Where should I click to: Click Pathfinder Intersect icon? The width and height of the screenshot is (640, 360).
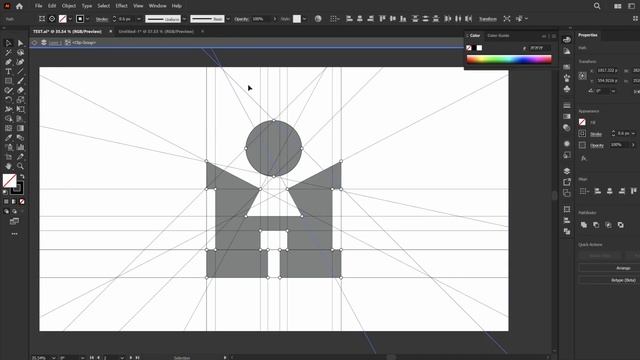click(x=608, y=225)
